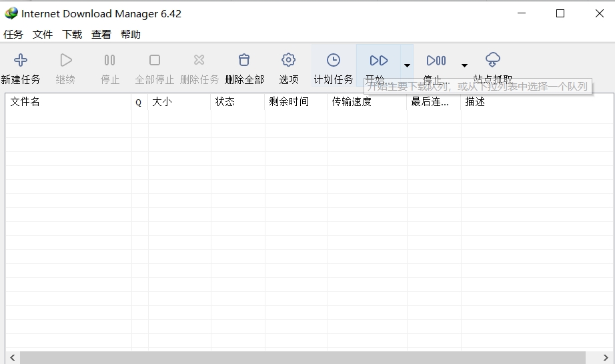Image resolution: width=615 pixels, height=364 pixels.
Task: Expand the stop queue dropdown arrow
Action: pyautogui.click(x=464, y=65)
